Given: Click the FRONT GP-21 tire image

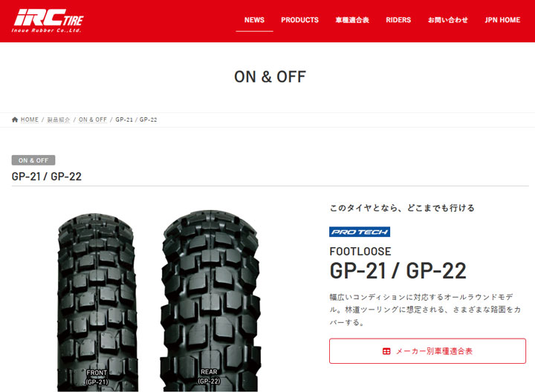Looking at the screenshot, I should tap(97, 303).
